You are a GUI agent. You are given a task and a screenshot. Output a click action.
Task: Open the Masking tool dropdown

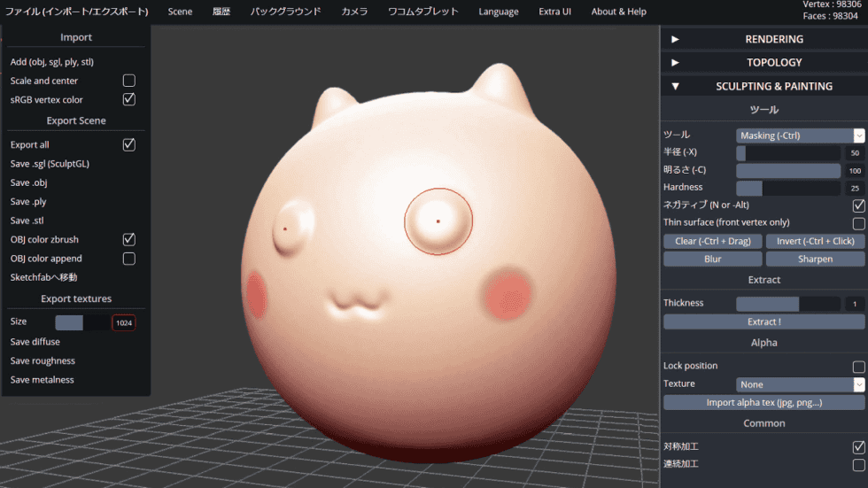pos(800,136)
